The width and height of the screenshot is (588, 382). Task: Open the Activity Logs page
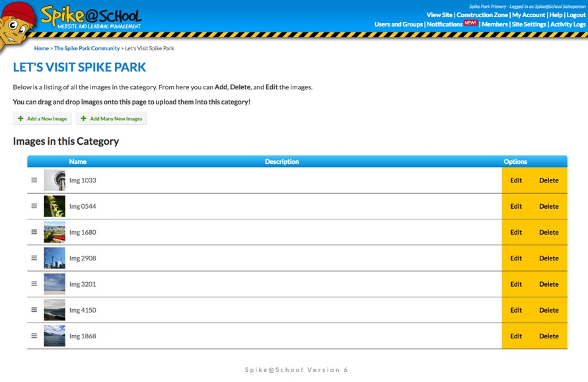click(x=568, y=24)
